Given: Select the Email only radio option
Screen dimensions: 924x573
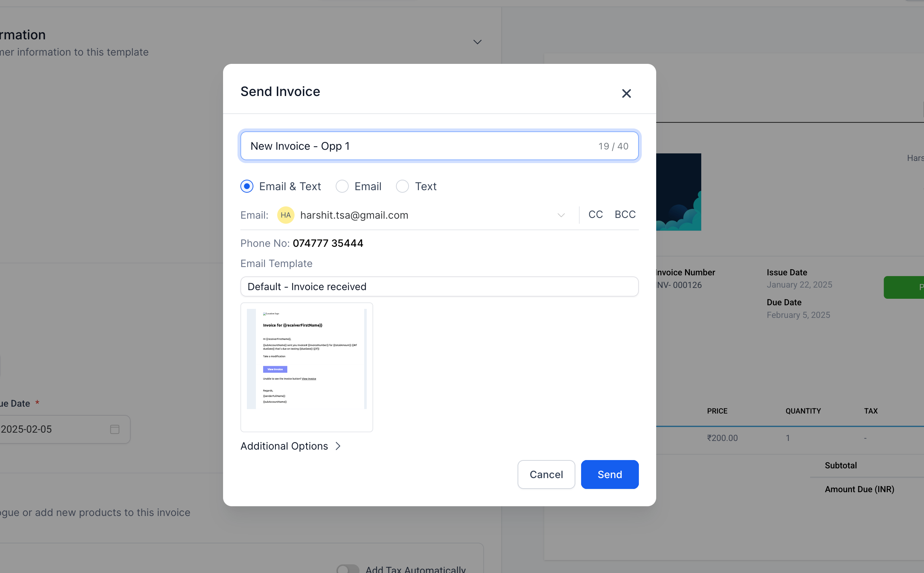Looking at the screenshot, I should pos(342,186).
